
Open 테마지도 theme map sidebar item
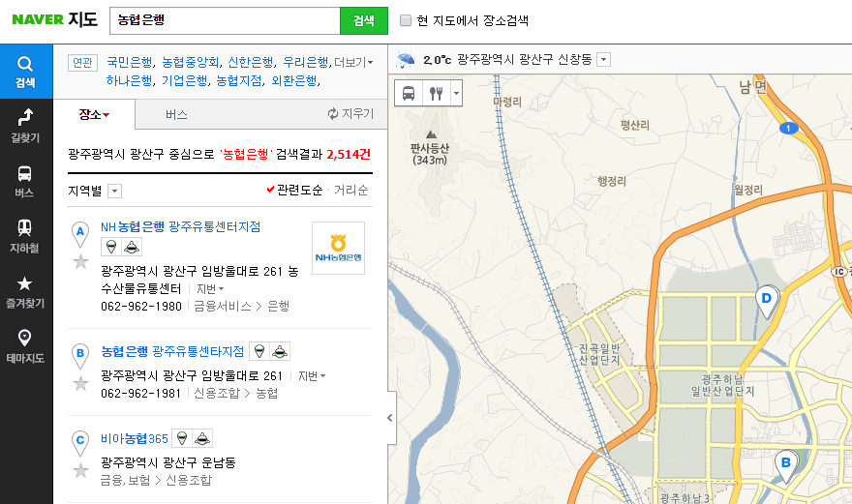[x=25, y=346]
